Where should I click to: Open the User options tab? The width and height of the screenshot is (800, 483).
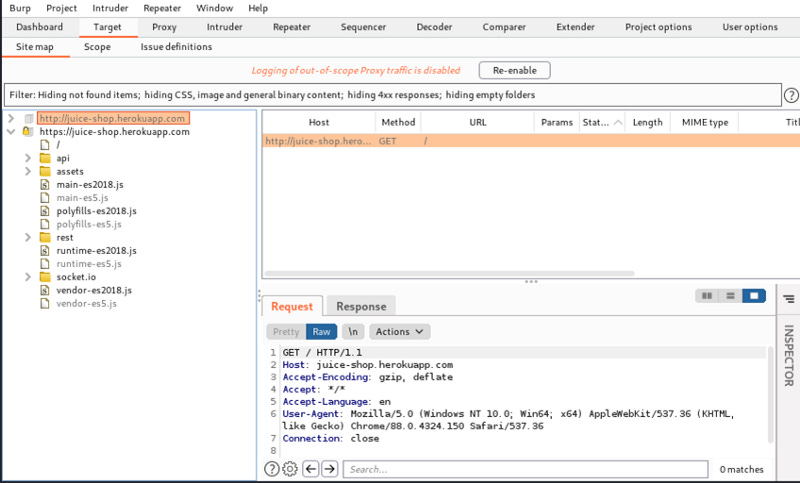click(x=750, y=27)
